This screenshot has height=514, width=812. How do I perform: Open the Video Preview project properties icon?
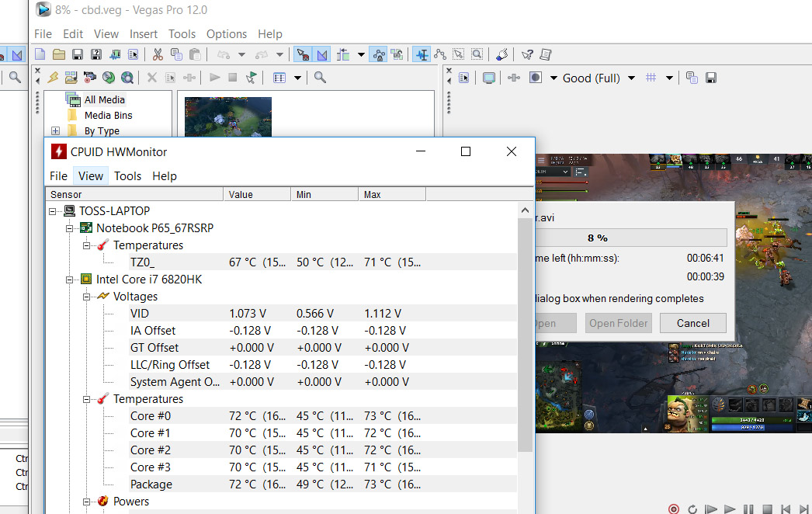(463, 78)
